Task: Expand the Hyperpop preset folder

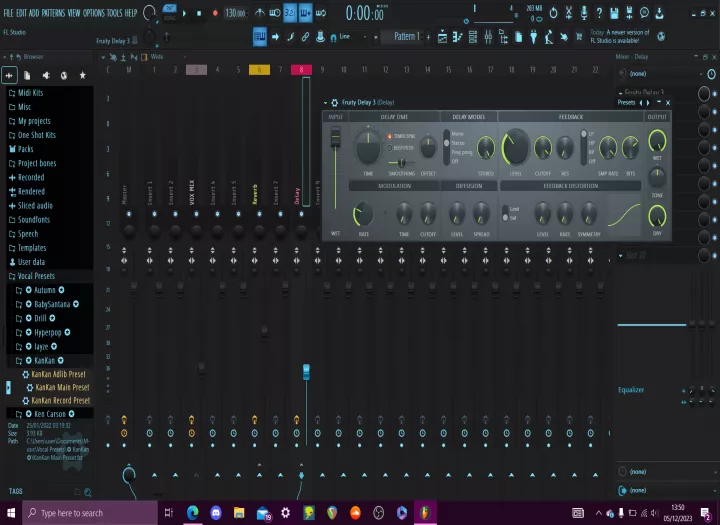Action: click(x=43, y=332)
